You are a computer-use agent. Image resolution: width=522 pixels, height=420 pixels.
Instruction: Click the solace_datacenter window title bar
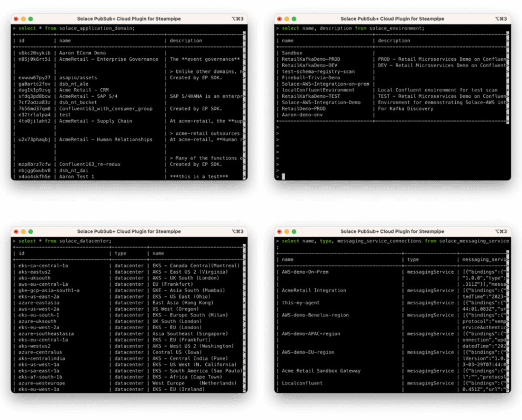[x=129, y=231]
